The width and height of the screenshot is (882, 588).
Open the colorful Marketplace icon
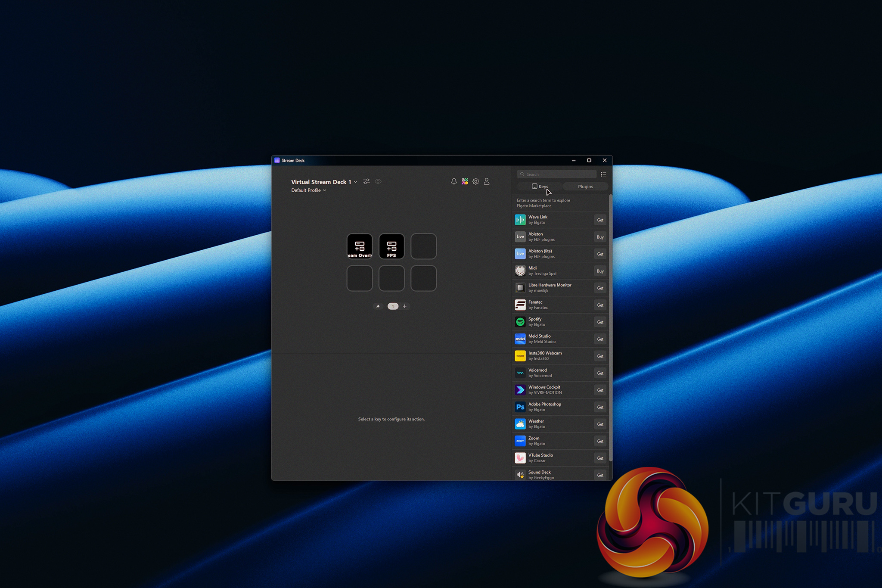tap(465, 181)
